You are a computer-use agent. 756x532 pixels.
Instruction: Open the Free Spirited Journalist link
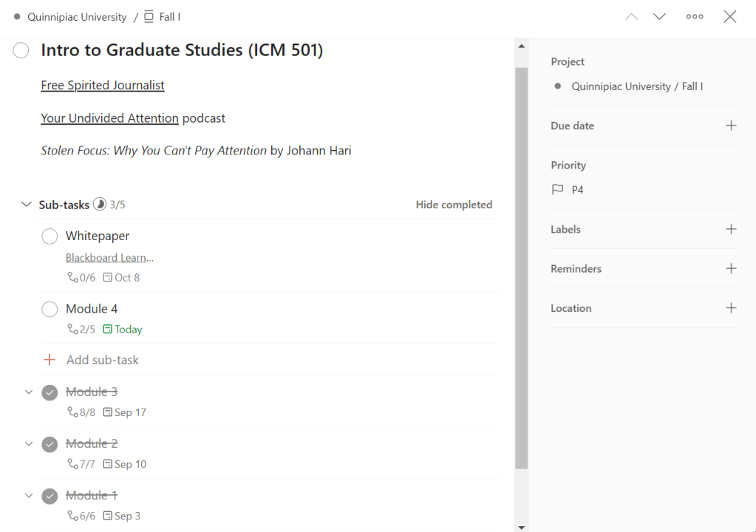(103, 85)
